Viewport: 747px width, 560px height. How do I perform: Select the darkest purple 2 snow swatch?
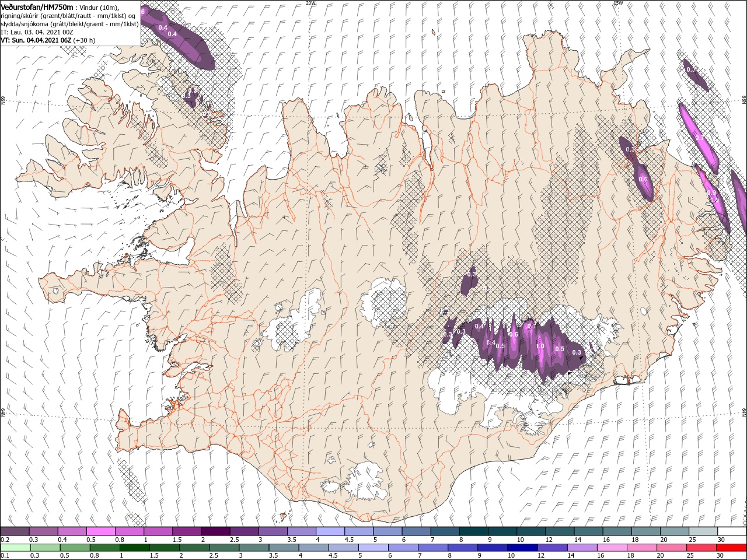coord(215,531)
